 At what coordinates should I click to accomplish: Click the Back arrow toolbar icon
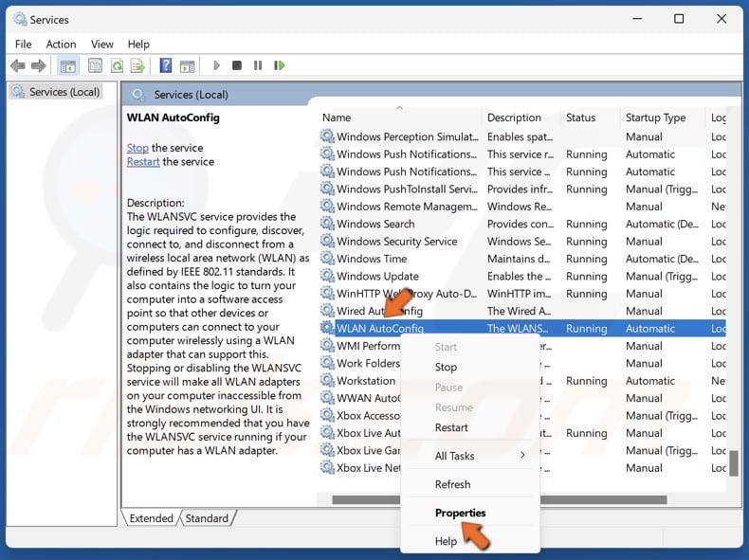click(18, 65)
